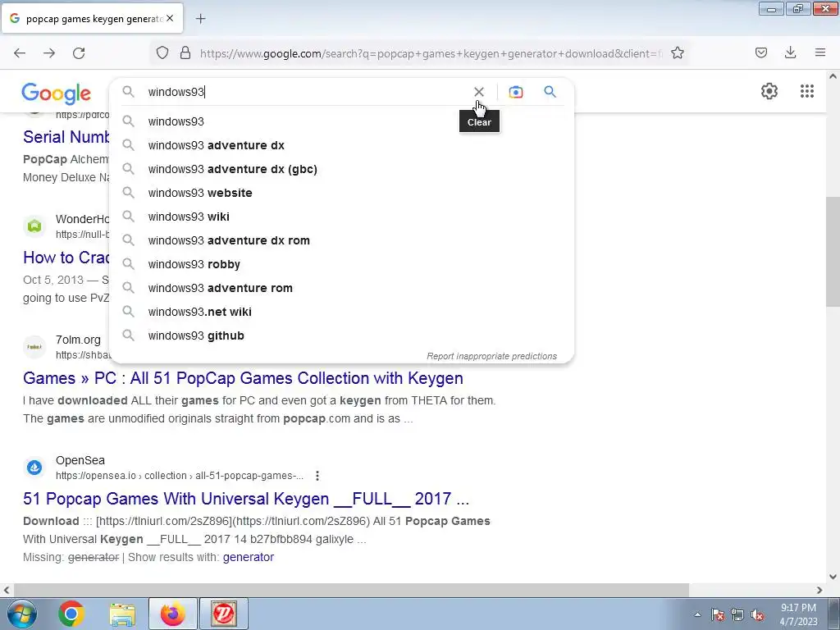
Task: Click the scroll down arrow
Action: pyautogui.click(x=833, y=577)
